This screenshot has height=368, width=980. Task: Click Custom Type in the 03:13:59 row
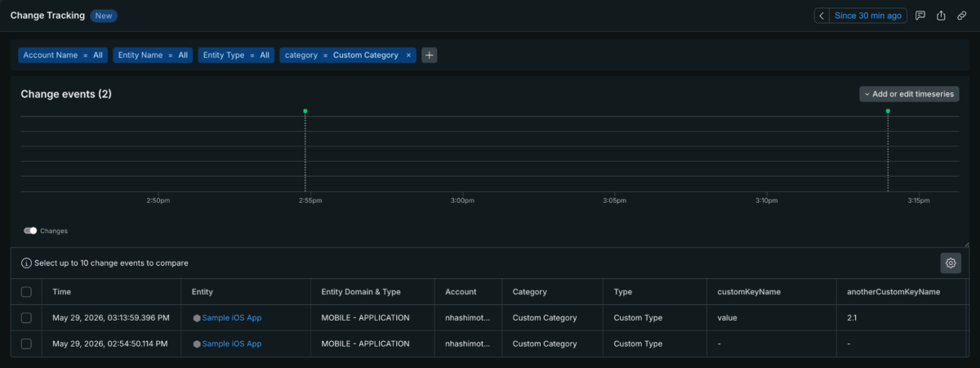point(638,317)
